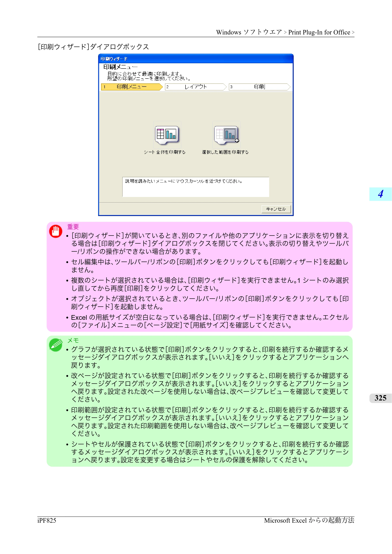Click the 印刷ウィザード dialog title bar
This screenshot has width=392, height=554.
pyautogui.click(x=196, y=59)
